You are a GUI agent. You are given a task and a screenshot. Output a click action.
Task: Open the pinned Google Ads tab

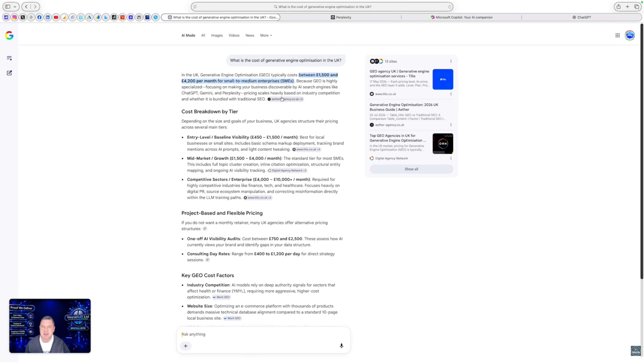89,17
